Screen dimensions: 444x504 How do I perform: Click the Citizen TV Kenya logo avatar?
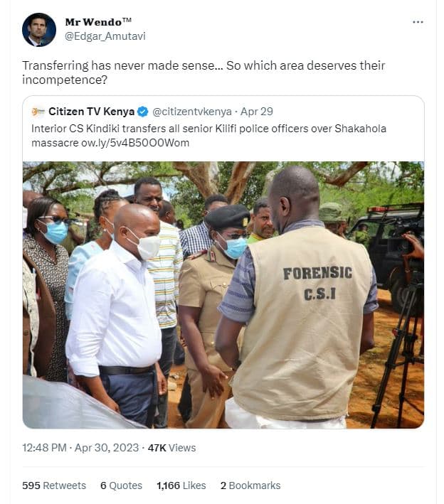point(38,112)
